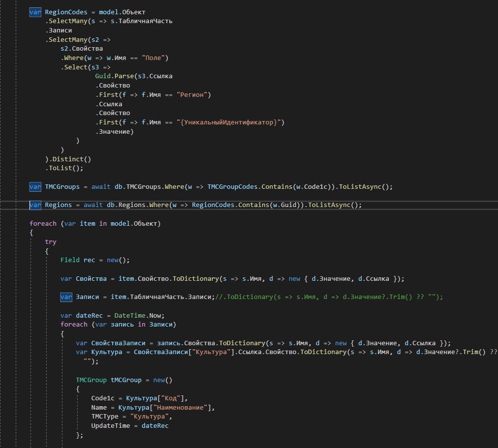
Task: Click СвойстваЗаписи in its var declaration
Action: [118, 343]
